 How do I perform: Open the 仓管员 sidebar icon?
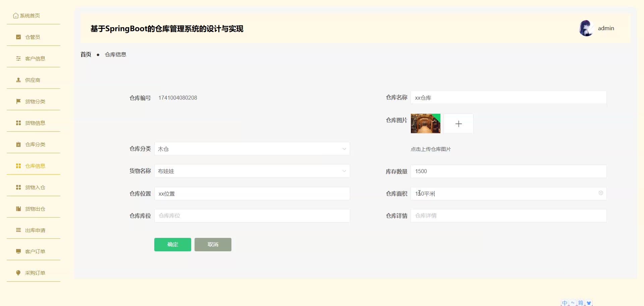[x=18, y=37]
